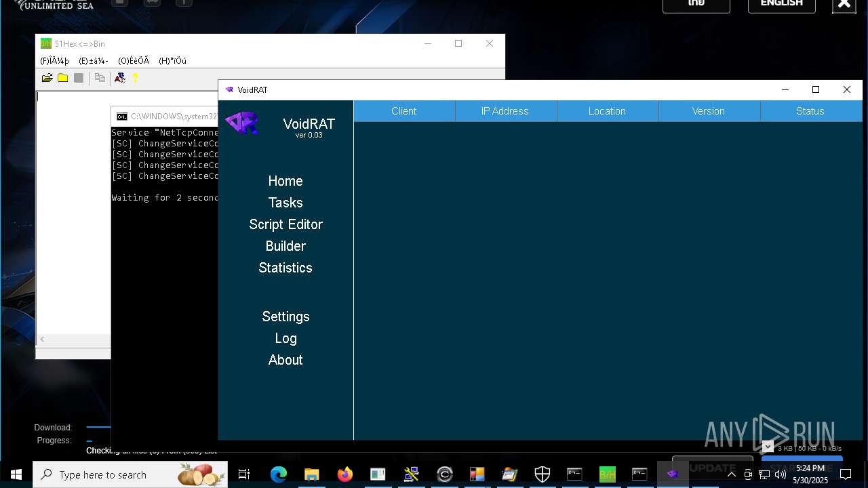868x488 pixels.
Task: Open Task View on taskbar
Action: [x=244, y=474]
